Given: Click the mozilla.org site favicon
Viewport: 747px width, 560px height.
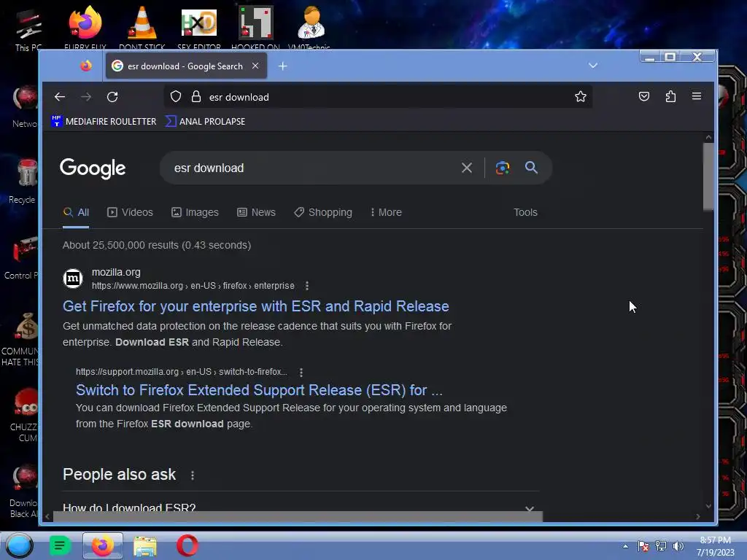Looking at the screenshot, I should click(x=73, y=279).
